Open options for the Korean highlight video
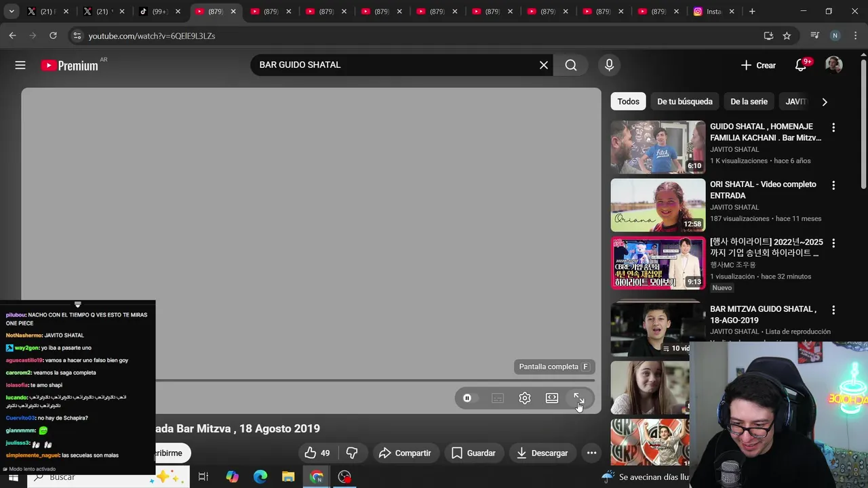 pos(833,243)
